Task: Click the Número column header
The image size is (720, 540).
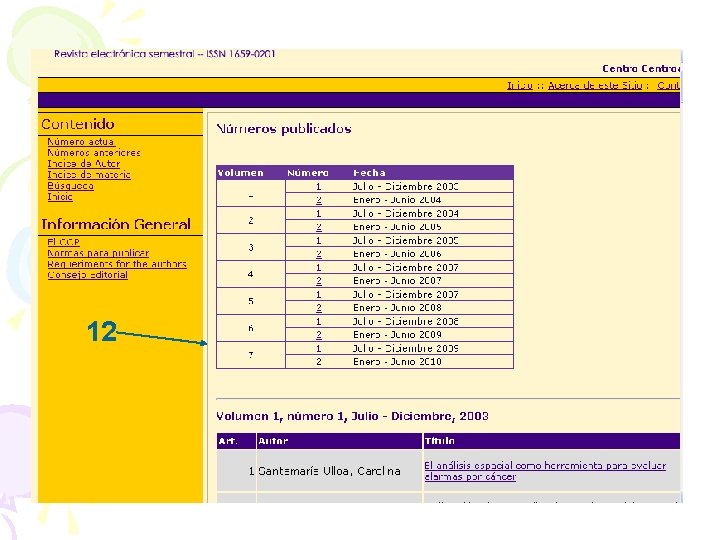Action: point(308,173)
